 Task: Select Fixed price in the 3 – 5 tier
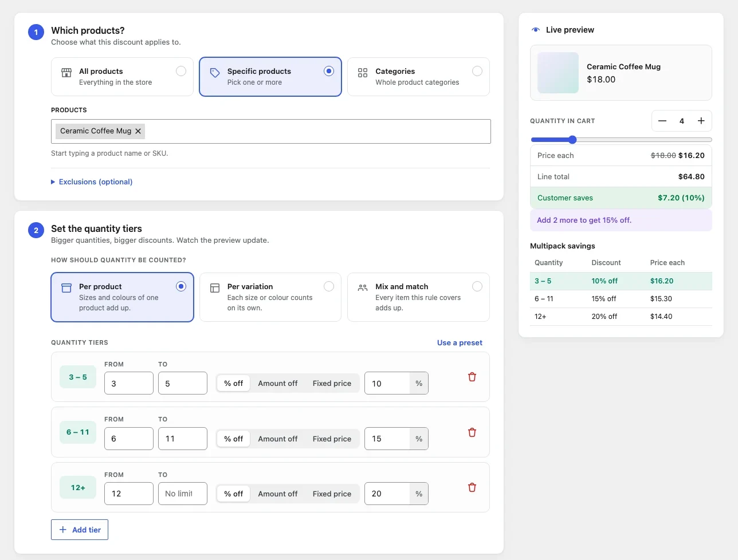tap(332, 384)
